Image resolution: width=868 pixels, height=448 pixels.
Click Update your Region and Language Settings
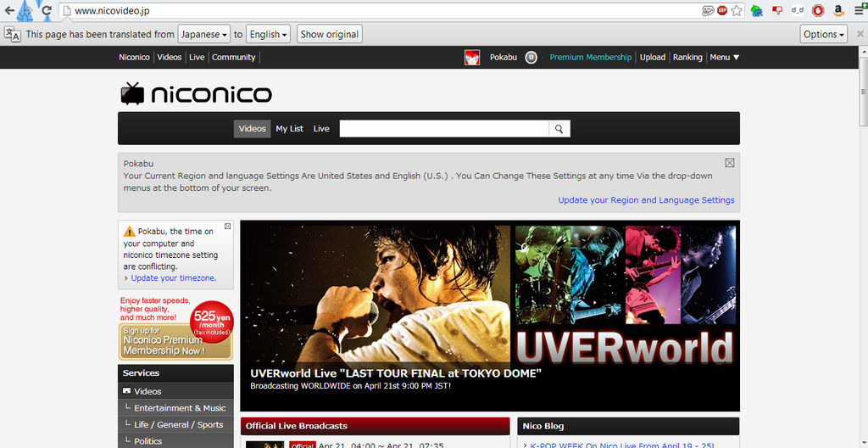[646, 200]
